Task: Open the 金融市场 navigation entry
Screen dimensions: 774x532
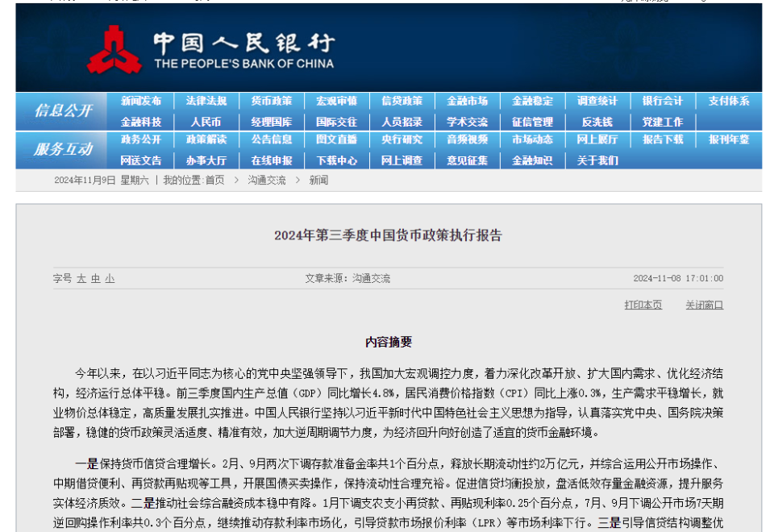Action: click(468, 101)
